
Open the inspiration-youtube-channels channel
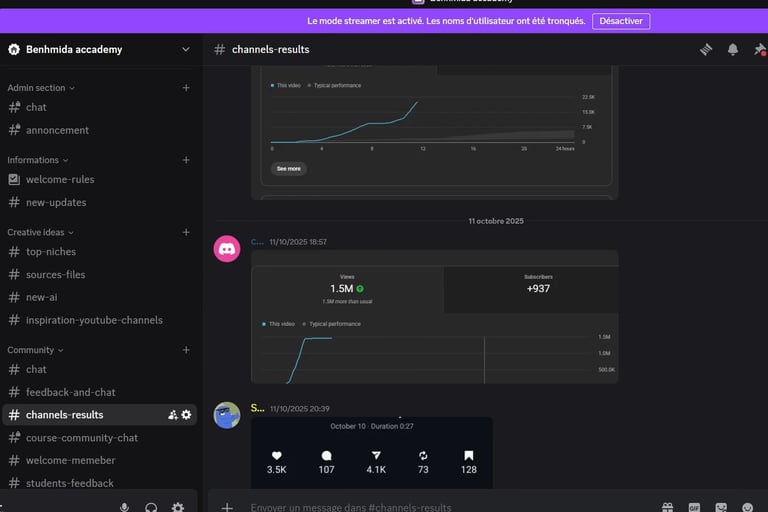coord(99,320)
